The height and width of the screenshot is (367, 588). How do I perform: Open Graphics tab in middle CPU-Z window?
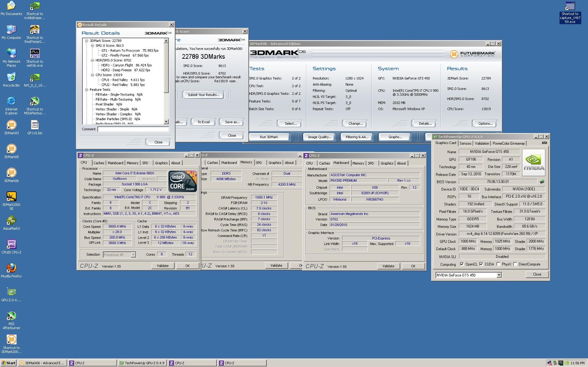[275, 162]
